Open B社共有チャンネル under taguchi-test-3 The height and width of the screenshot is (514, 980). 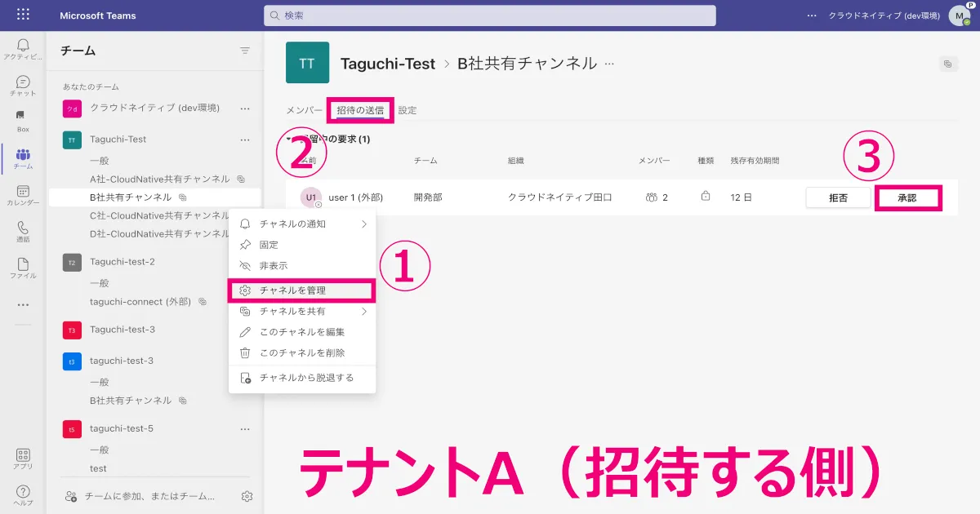point(131,401)
